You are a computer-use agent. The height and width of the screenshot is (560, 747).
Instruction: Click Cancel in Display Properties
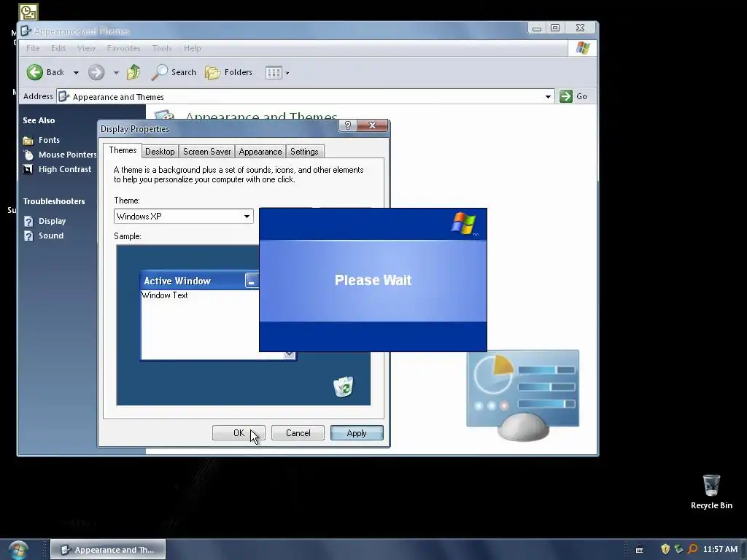298,433
